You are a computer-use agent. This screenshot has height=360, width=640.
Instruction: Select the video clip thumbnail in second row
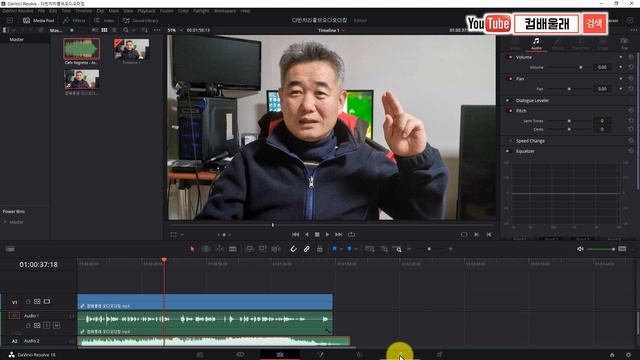pos(81,79)
